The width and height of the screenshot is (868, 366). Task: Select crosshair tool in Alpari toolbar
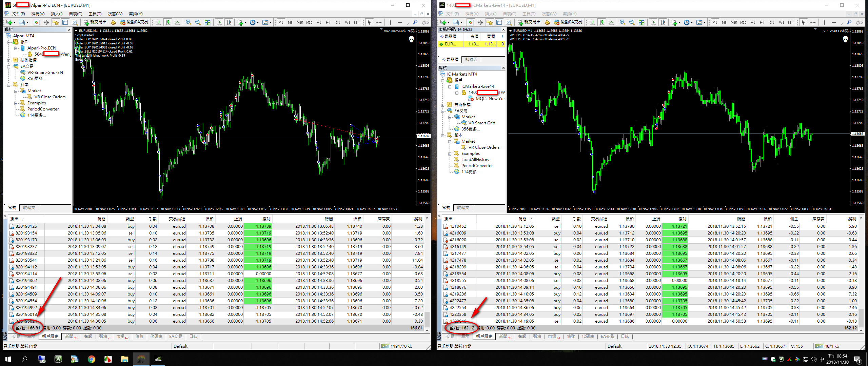[x=379, y=22]
